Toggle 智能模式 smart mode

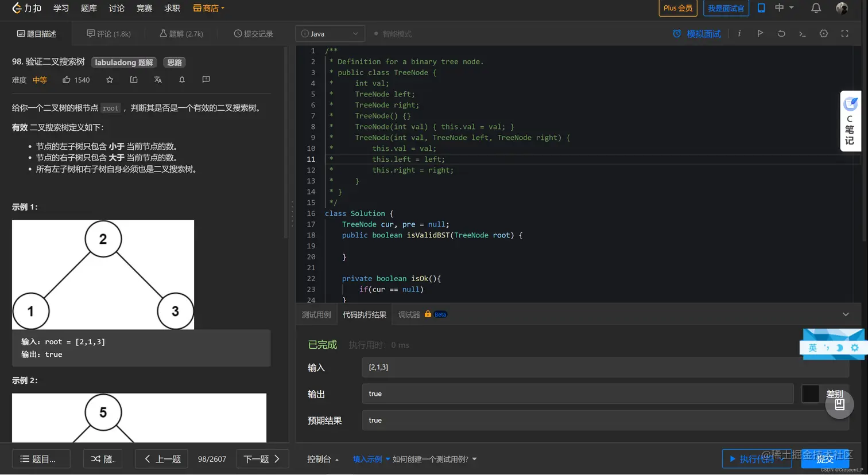tap(393, 34)
